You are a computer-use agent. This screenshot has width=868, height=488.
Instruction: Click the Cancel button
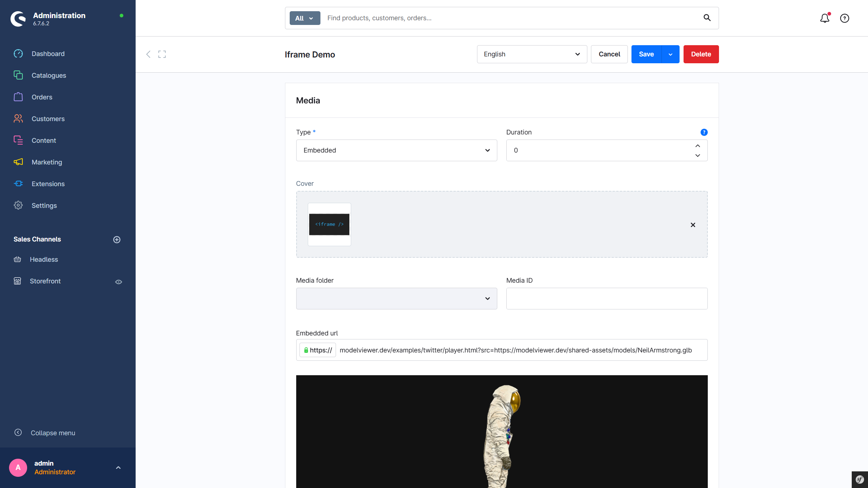click(x=609, y=54)
